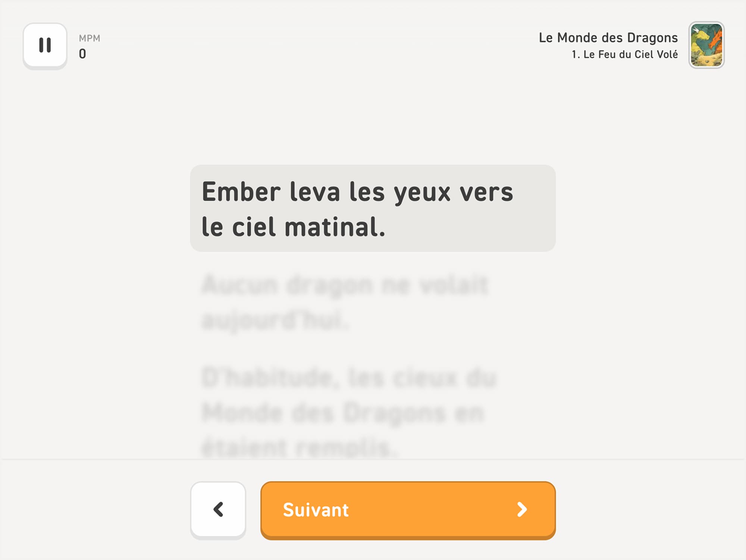Pause the reading session
This screenshot has height=560, width=746.
point(45,45)
